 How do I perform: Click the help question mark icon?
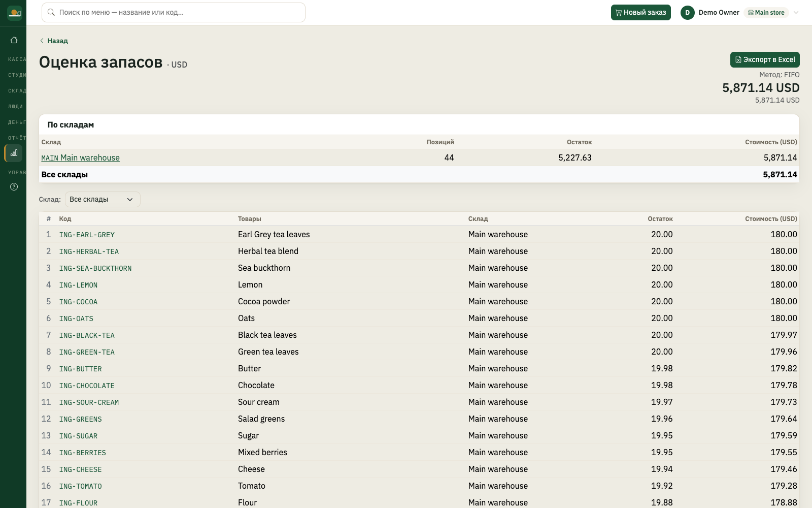tap(14, 187)
